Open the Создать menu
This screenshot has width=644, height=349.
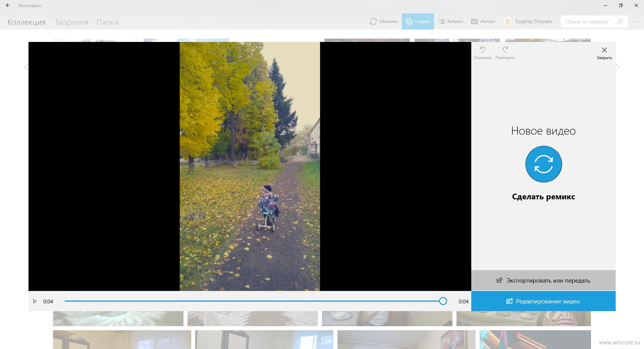tap(418, 21)
